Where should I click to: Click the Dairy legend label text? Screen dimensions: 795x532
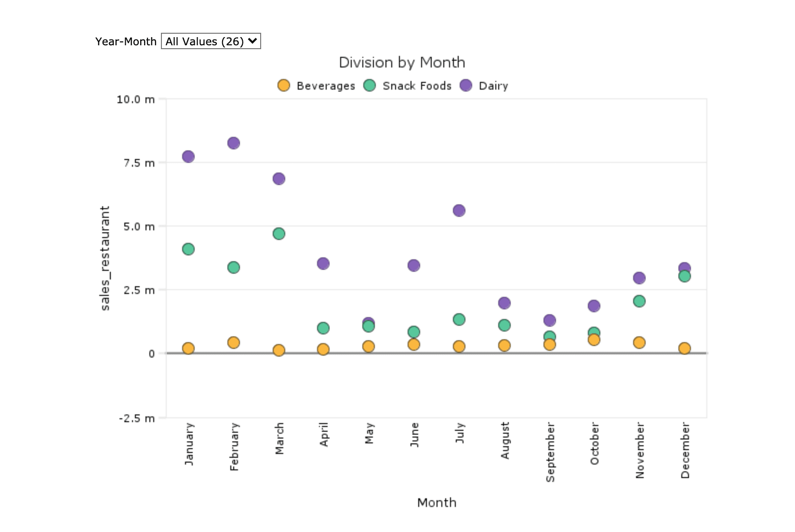click(x=493, y=86)
